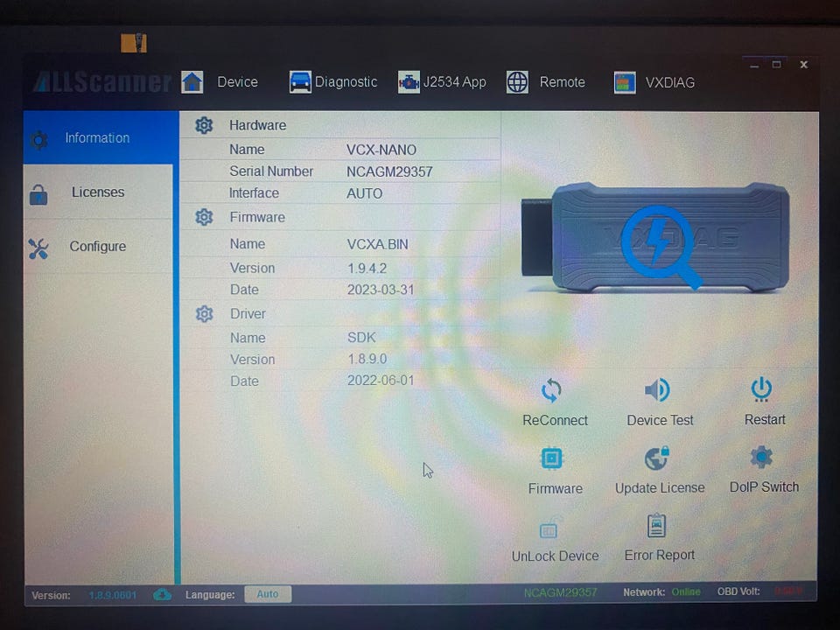Image resolution: width=840 pixels, height=630 pixels.
Task: Open the Language Auto dropdown
Action: 268,594
